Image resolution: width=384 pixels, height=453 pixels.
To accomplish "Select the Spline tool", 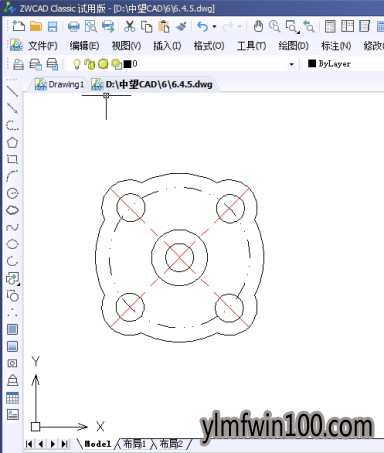I will click(x=12, y=227).
